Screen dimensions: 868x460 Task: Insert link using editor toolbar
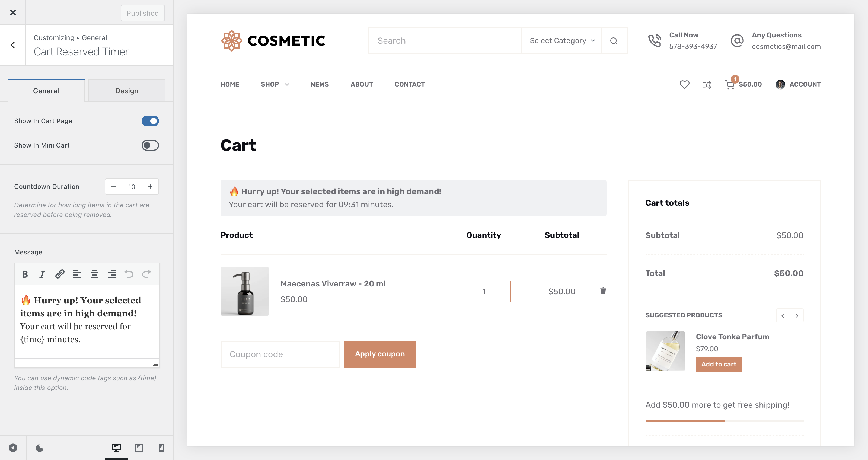tap(60, 274)
